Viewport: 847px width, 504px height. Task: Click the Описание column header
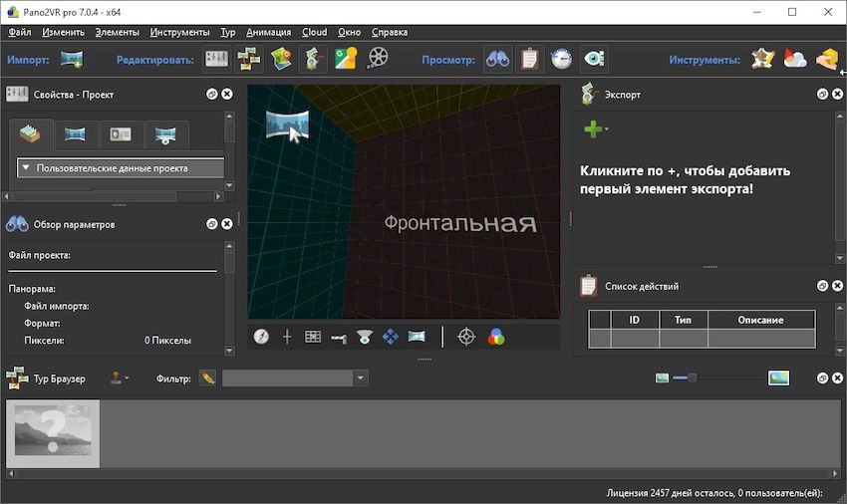tap(760, 320)
